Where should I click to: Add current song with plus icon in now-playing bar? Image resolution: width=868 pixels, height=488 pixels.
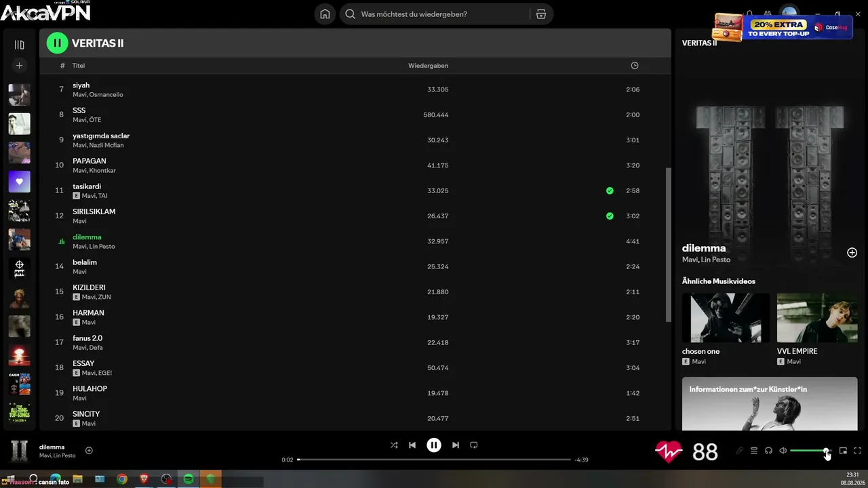click(x=89, y=451)
